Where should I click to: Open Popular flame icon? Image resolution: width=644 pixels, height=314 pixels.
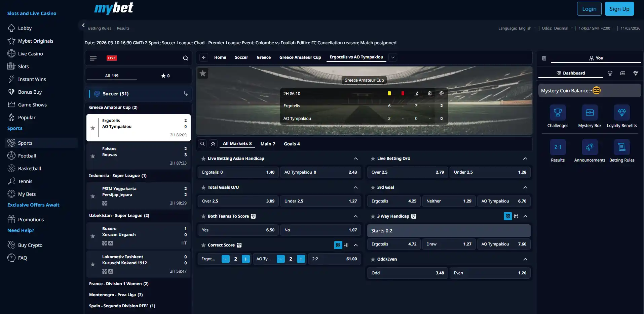[11, 118]
